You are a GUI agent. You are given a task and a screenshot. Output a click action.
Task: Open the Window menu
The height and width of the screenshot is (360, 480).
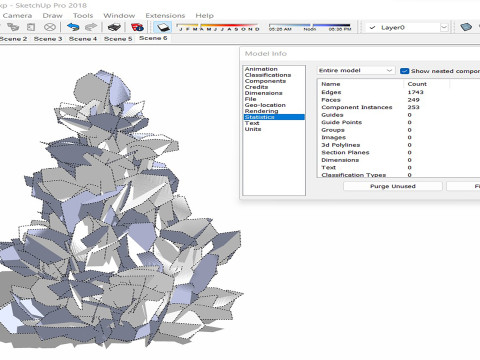[x=119, y=16]
